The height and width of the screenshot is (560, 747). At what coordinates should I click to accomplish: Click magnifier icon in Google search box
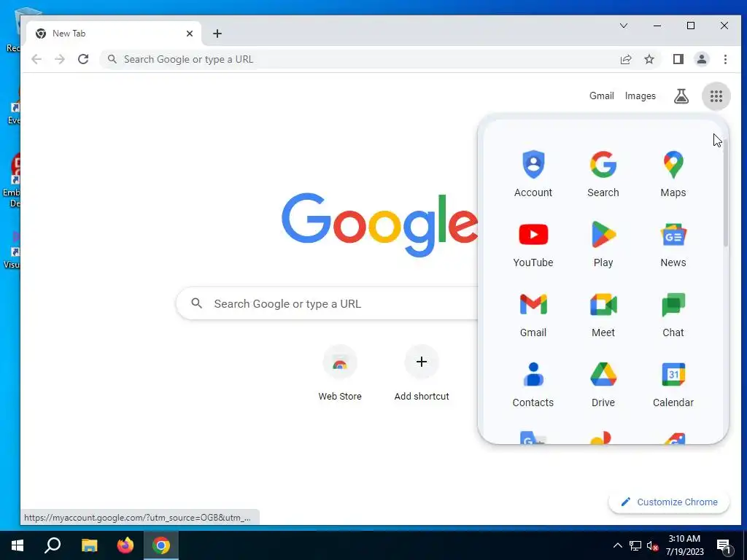coord(196,303)
